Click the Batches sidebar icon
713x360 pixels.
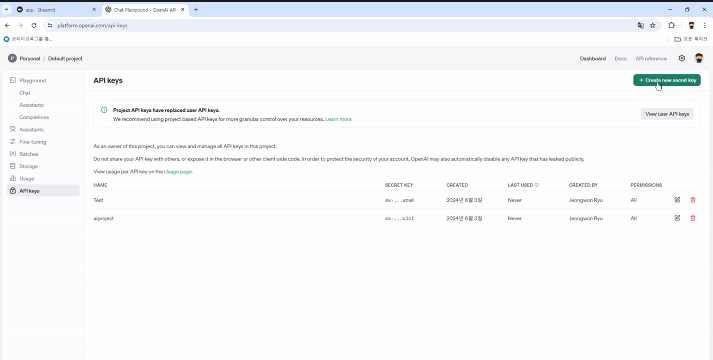(13, 154)
